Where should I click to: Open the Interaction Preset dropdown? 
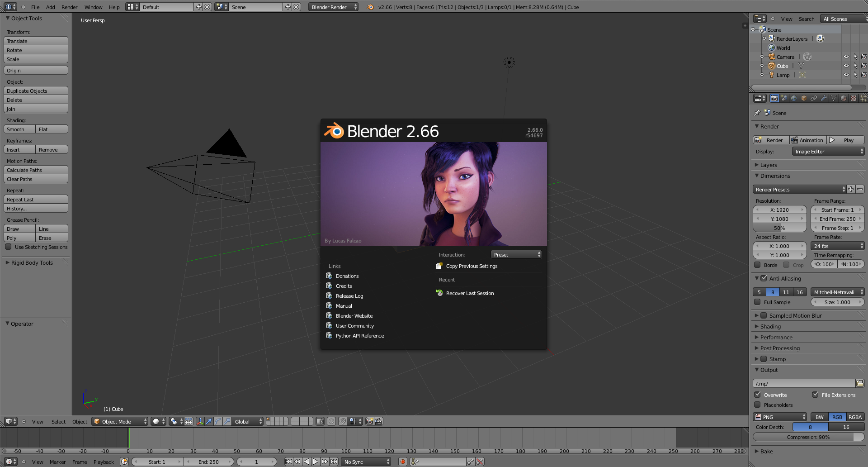516,255
